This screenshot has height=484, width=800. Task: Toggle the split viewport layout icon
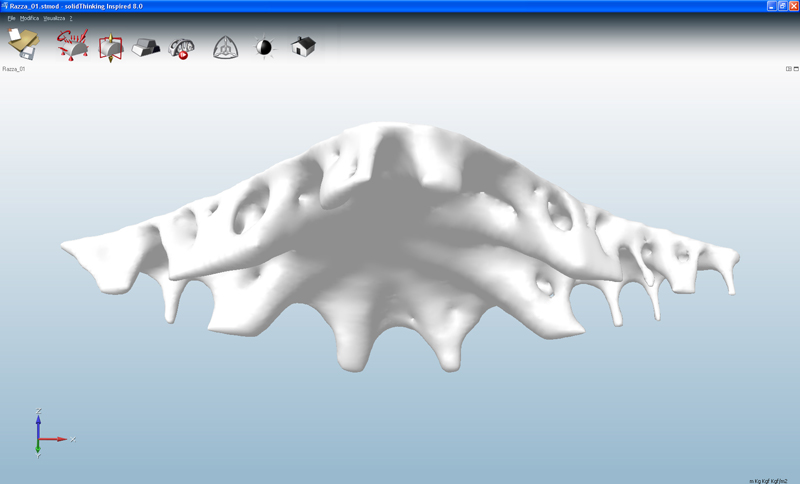click(788, 69)
